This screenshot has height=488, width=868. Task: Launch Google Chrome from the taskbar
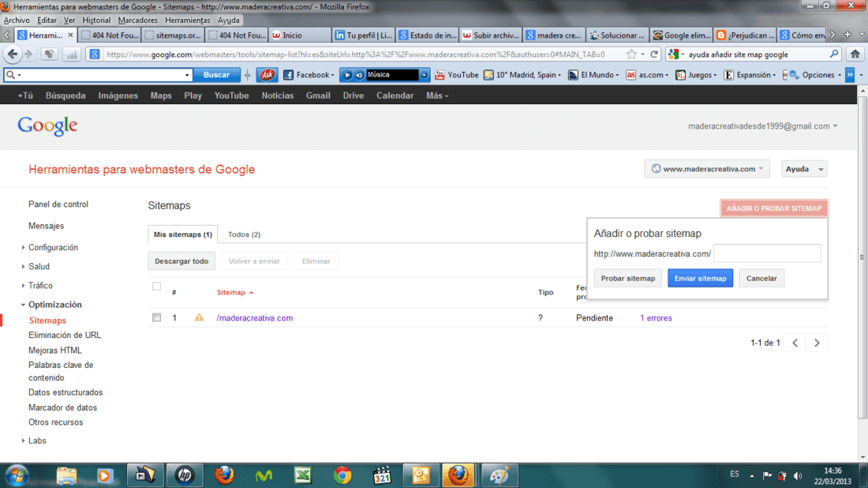click(x=342, y=475)
